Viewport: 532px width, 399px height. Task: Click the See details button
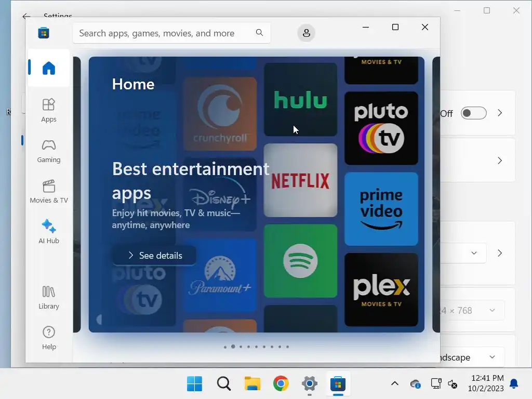tap(154, 256)
